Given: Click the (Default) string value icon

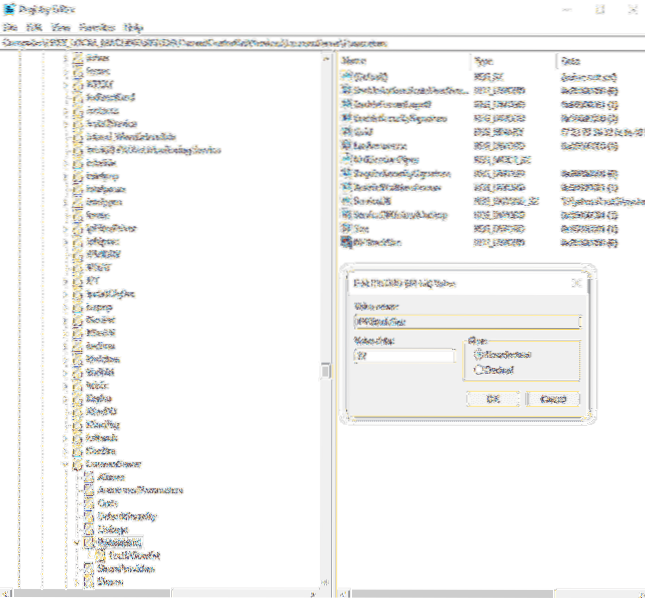Looking at the screenshot, I should [x=346, y=77].
